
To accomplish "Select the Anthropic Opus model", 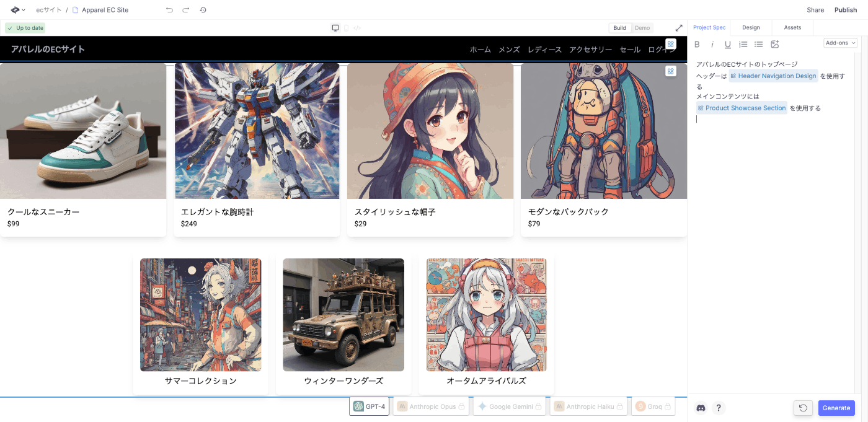I will coord(431,407).
